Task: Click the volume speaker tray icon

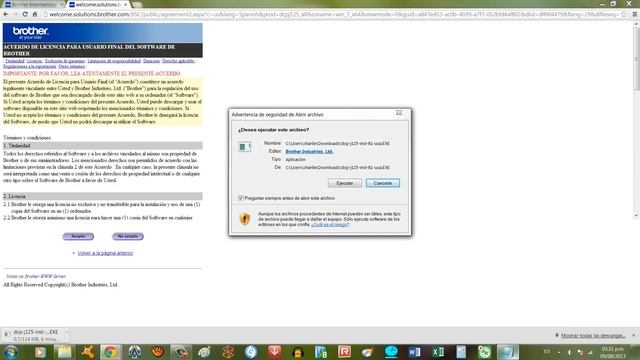Action: [x=570, y=352]
